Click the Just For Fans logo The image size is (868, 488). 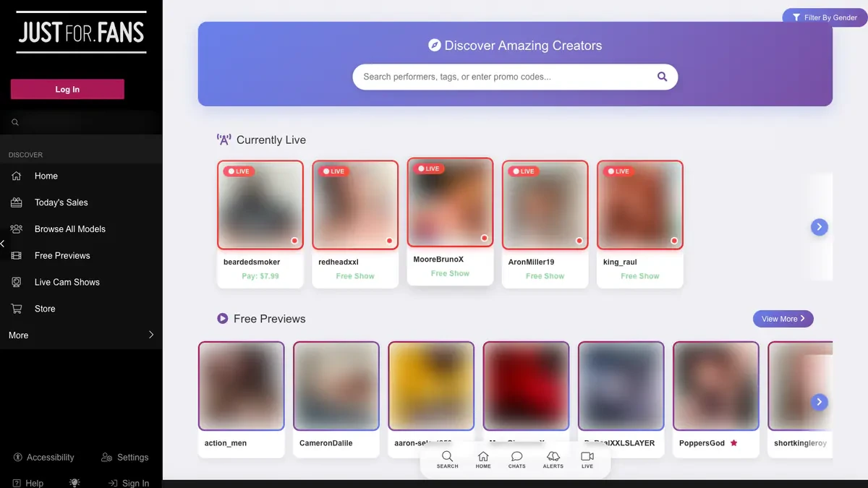point(82,33)
